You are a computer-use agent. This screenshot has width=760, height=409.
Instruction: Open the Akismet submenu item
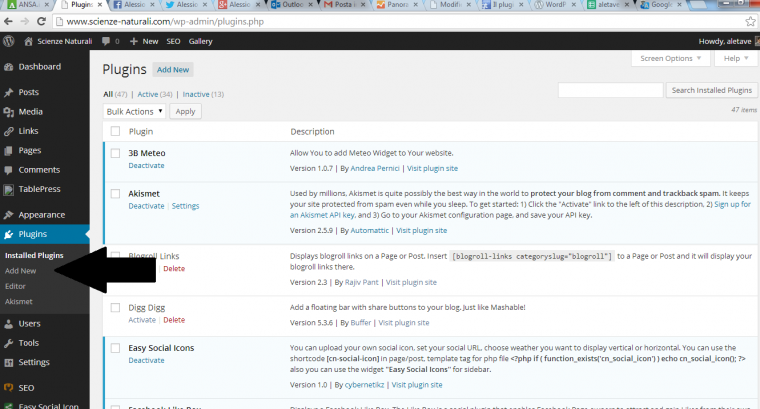tap(19, 301)
